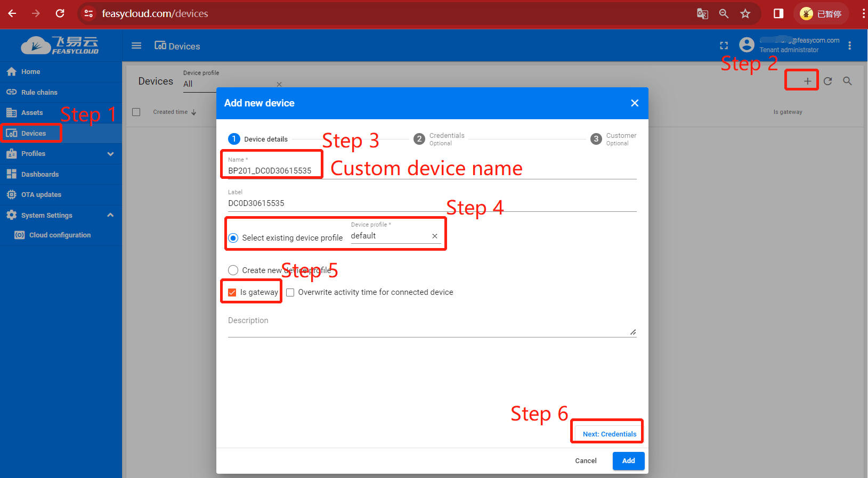Click the plus icon to add device
The width and height of the screenshot is (868, 478).
point(807,81)
